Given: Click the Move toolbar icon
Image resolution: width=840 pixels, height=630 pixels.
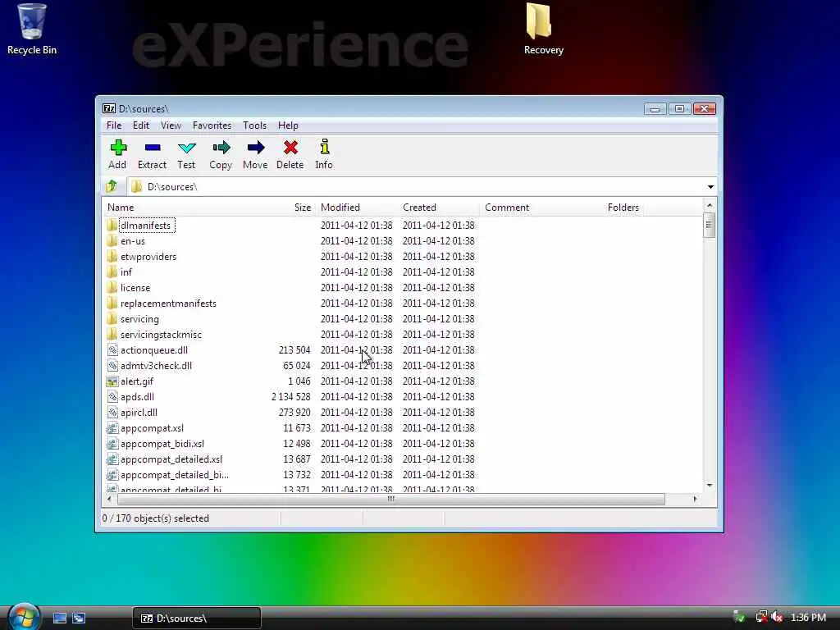Looking at the screenshot, I should 256,148.
